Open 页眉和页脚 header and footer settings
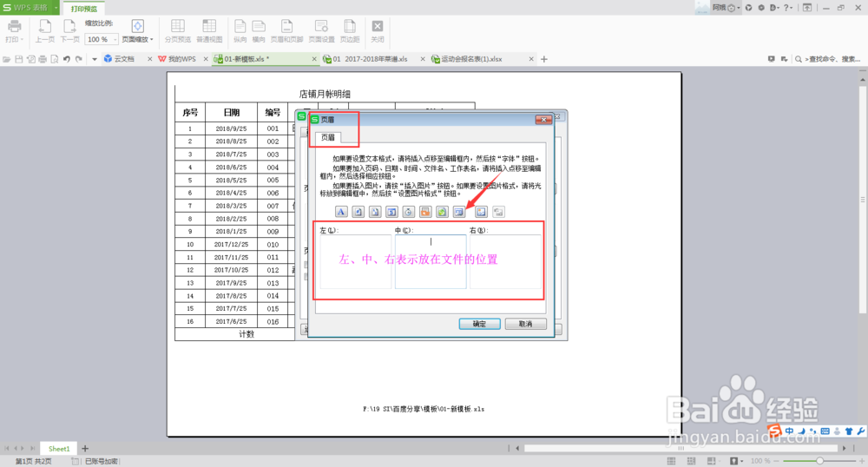868x467 pixels. (286, 30)
